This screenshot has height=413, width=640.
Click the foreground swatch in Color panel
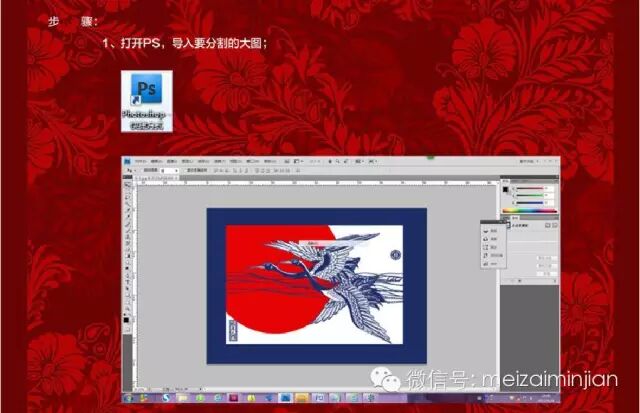pos(505,189)
